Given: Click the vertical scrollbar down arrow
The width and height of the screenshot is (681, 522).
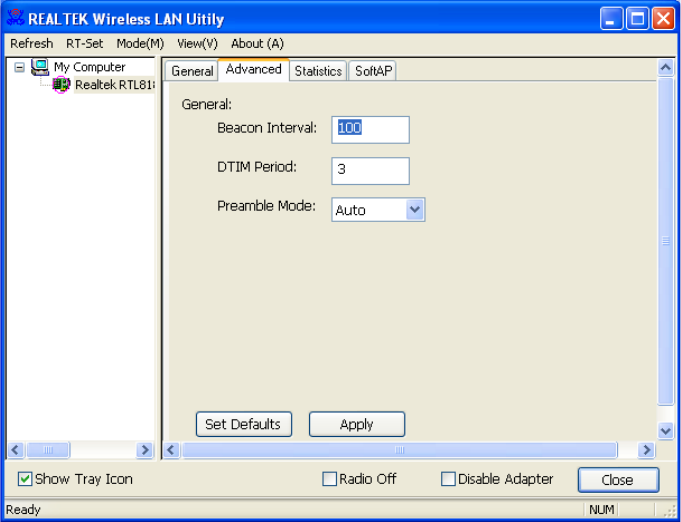Looking at the screenshot, I should pyautogui.click(x=666, y=431).
